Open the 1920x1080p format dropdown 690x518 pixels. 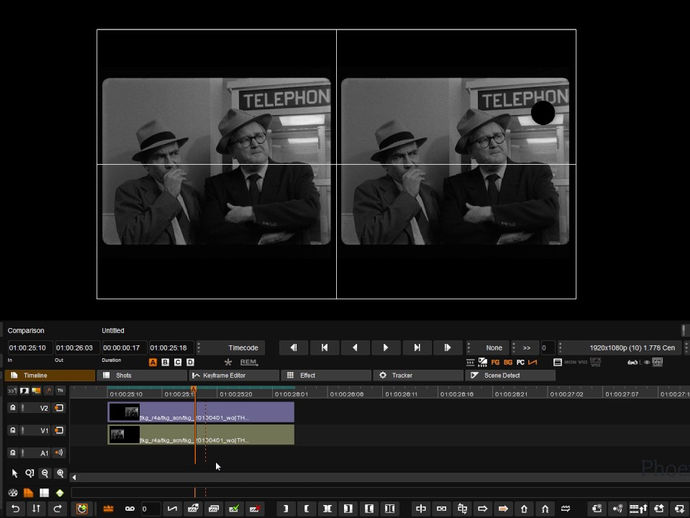(620, 348)
